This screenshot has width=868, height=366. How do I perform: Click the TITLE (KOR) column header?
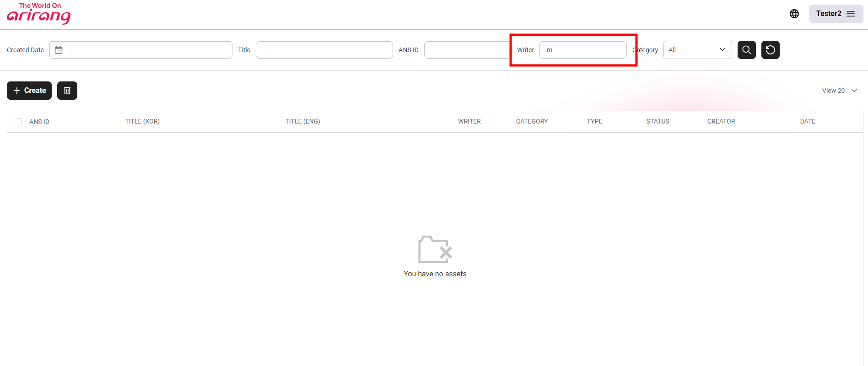(142, 121)
